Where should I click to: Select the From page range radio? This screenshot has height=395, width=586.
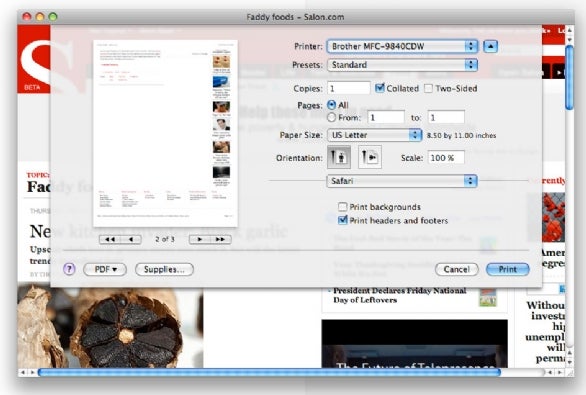331,117
